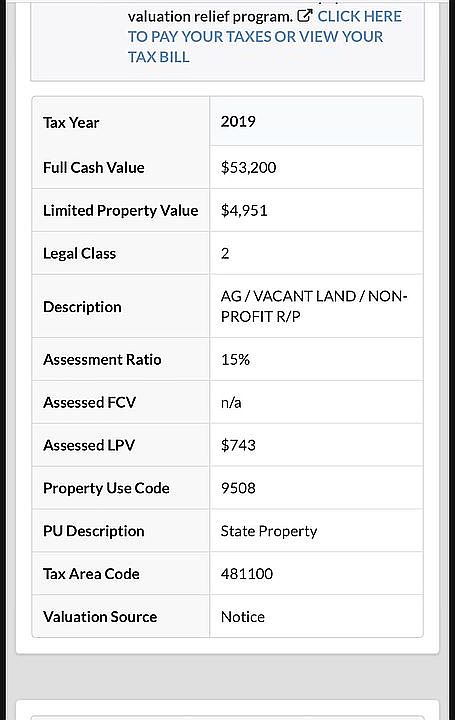Select the State Property PU description
Viewport: 455px width, 720px height.
(x=269, y=531)
